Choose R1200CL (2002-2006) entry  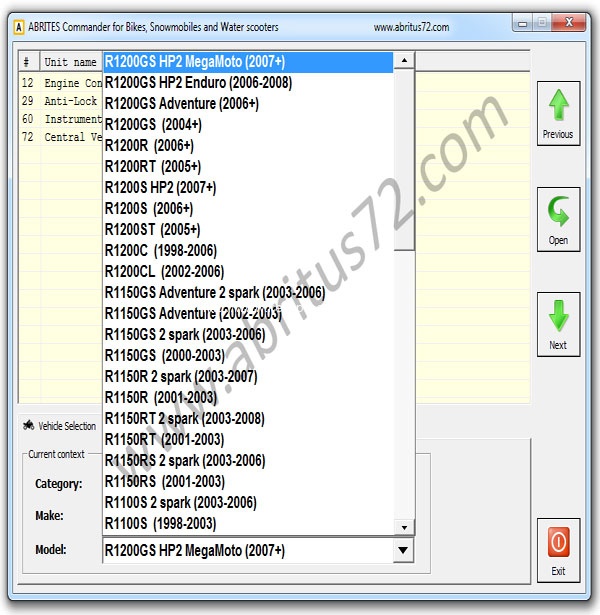tap(248, 272)
